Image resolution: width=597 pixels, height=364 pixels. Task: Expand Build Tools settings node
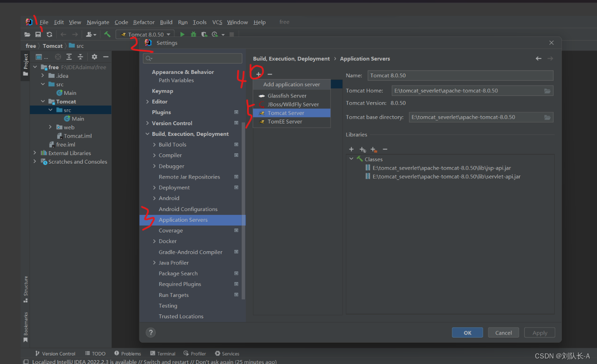pos(154,144)
